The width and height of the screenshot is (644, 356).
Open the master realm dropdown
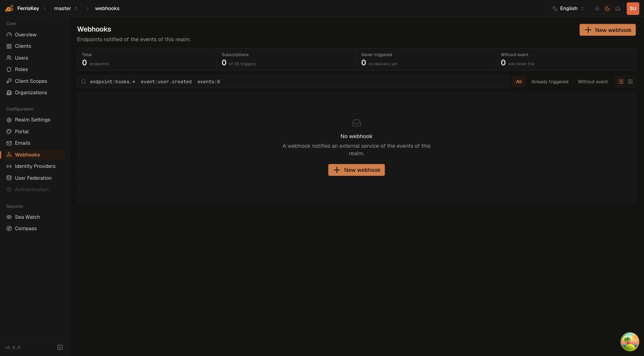[x=66, y=8]
